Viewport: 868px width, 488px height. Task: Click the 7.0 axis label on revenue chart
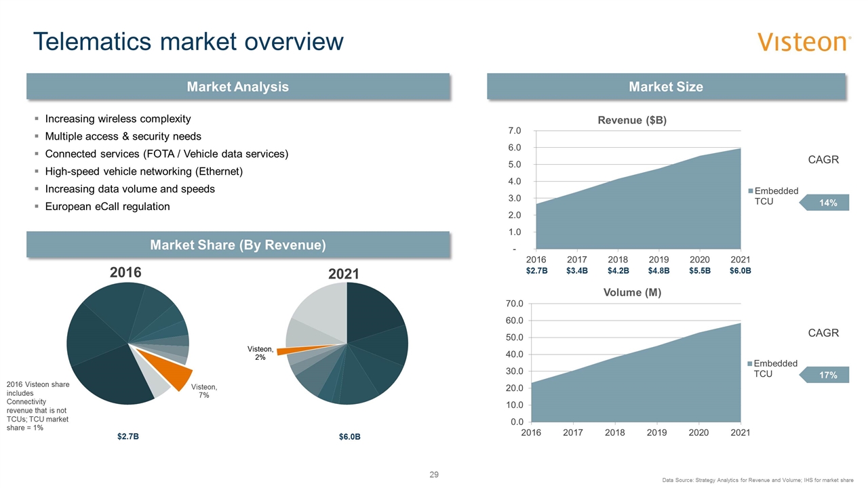(514, 130)
